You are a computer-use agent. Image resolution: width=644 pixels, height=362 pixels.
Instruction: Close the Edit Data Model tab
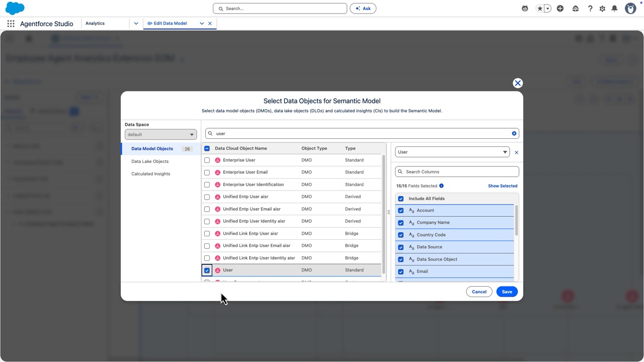tap(210, 23)
